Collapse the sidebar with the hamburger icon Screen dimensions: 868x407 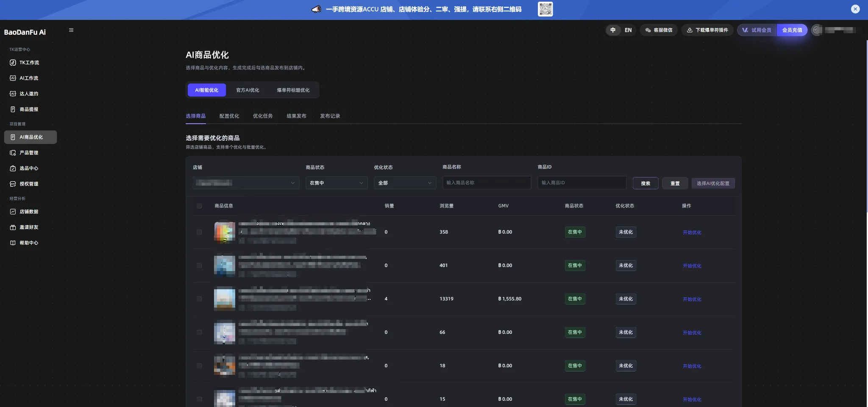pyautogui.click(x=71, y=30)
